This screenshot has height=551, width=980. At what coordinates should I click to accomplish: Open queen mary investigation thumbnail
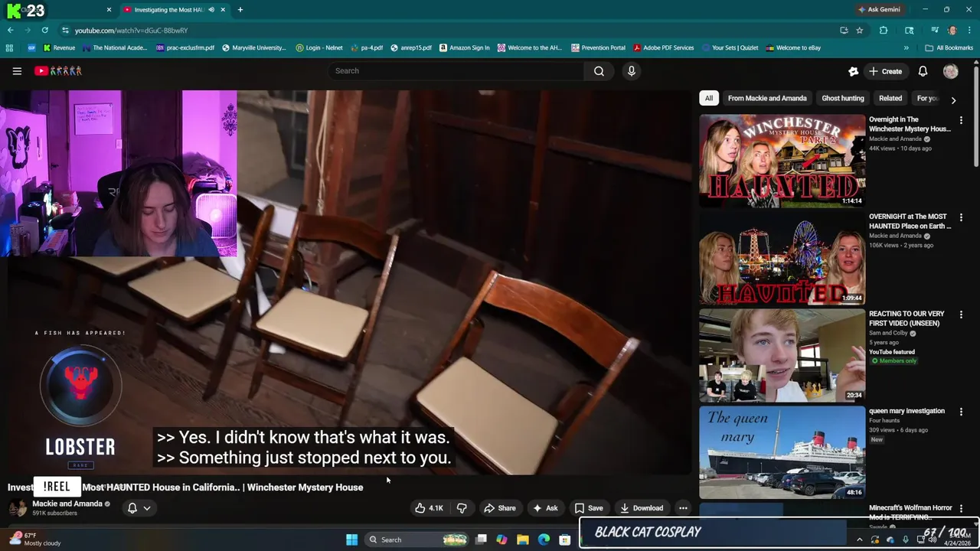click(782, 452)
